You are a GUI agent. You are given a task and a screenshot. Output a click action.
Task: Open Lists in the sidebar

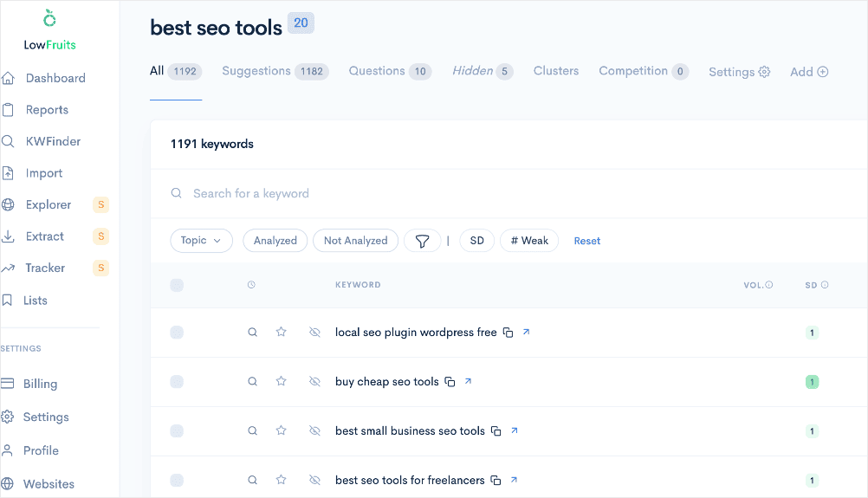24,301
